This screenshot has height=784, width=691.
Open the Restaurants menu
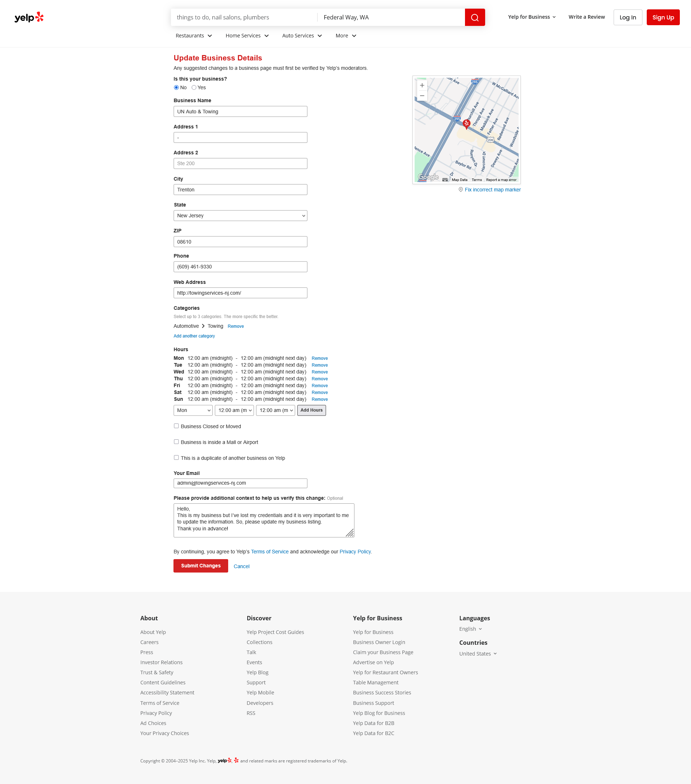click(194, 36)
